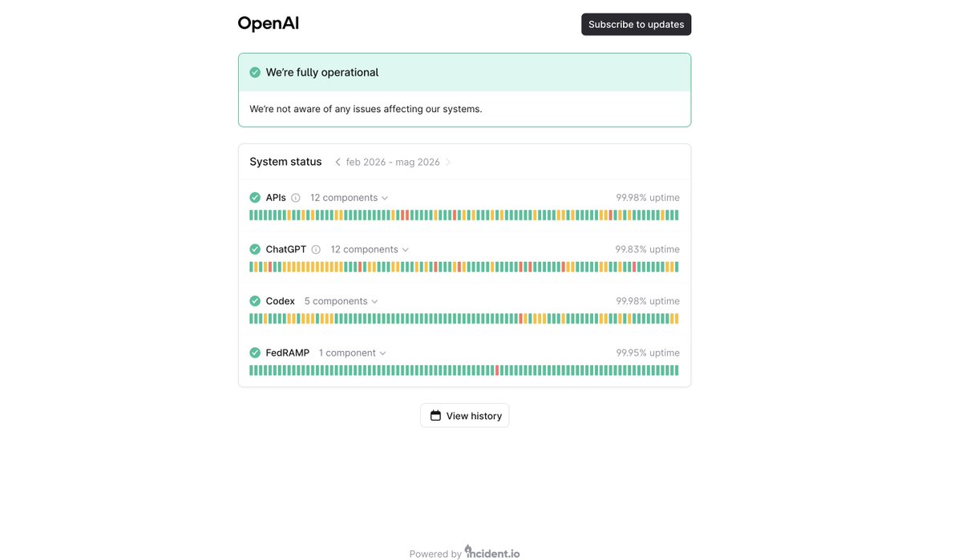962x560 pixels.
Task: Click Subscribe to updates button
Action: tap(637, 24)
